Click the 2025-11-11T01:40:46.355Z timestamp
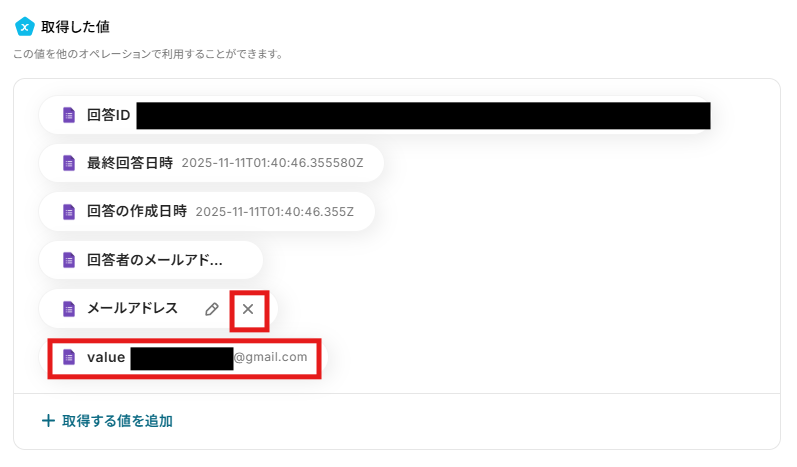797x467 pixels. [274, 212]
